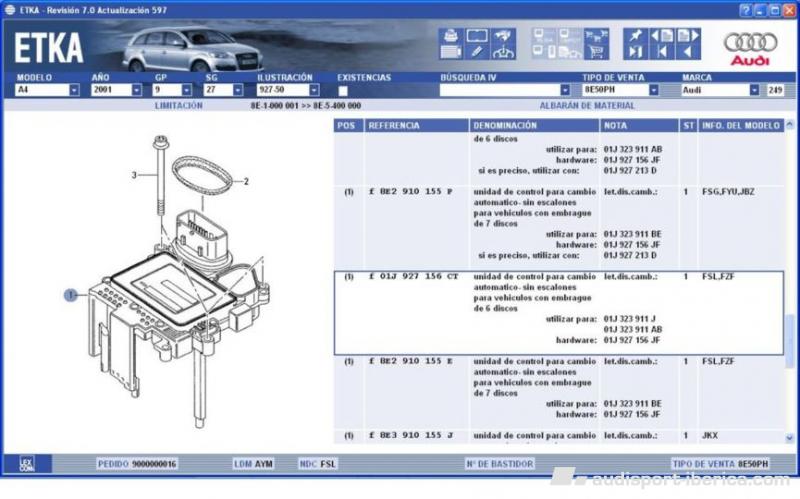Expand the SG dropdown showing 27
This screenshot has height=499, width=800.
[238, 90]
